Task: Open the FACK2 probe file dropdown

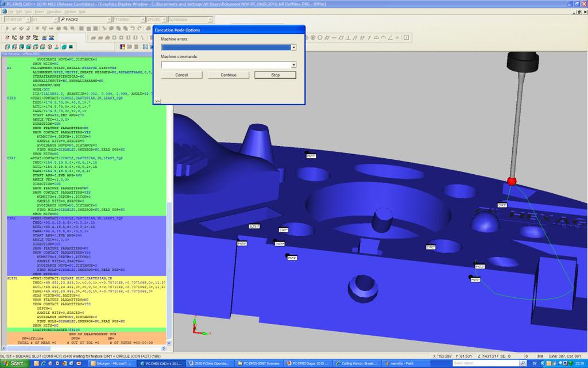Action: pos(109,19)
